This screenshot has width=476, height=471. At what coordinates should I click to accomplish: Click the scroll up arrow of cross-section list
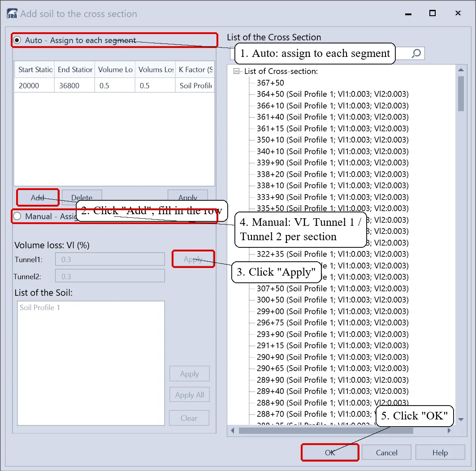click(x=461, y=70)
